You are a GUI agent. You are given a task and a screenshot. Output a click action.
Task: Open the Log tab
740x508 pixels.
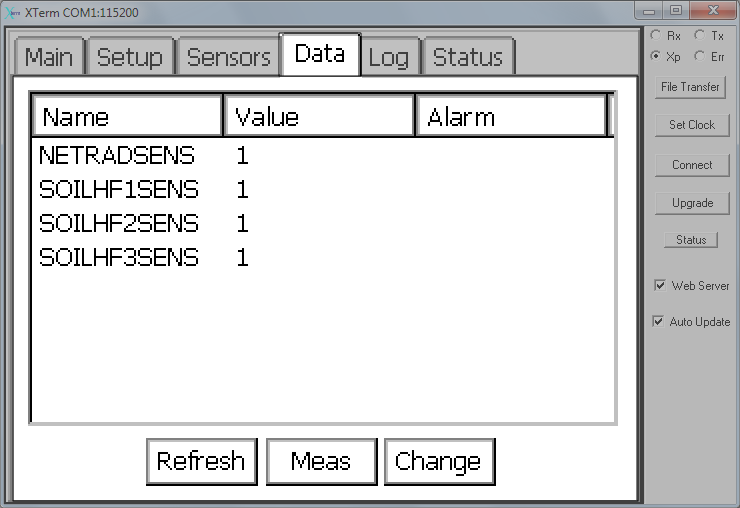389,57
